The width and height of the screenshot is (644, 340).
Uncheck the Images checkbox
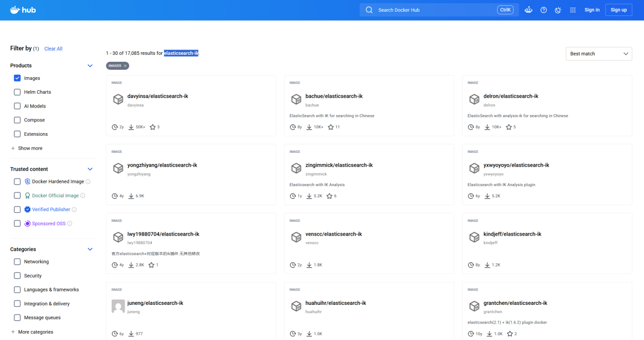[17, 78]
